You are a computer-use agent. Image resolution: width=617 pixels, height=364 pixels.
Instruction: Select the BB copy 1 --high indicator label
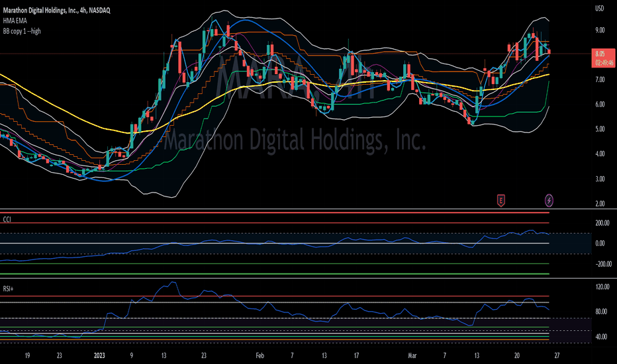coord(22,30)
